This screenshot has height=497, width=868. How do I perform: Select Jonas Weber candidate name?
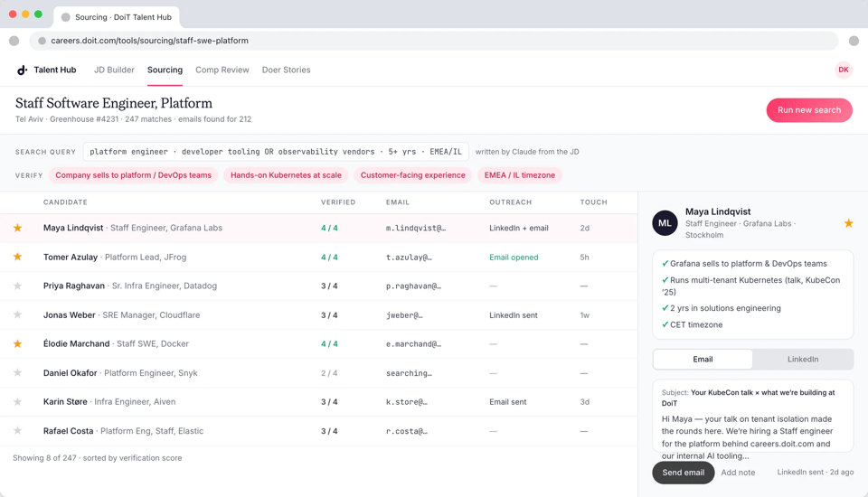(70, 314)
